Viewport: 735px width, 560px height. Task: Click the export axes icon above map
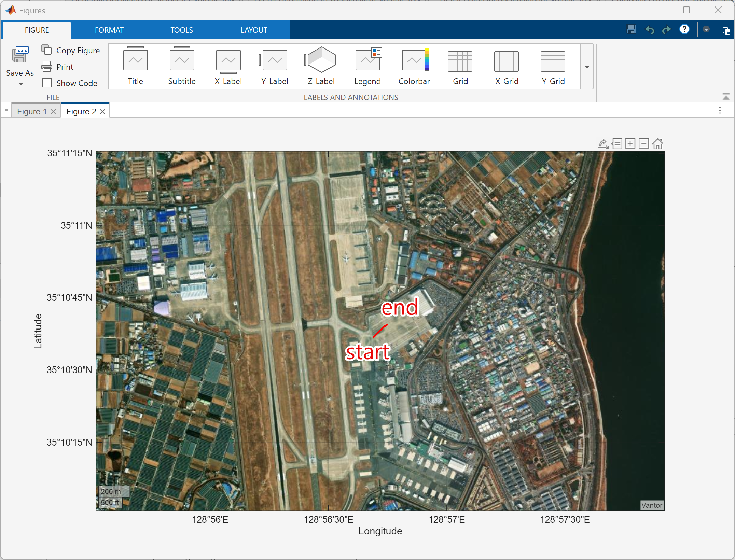(x=603, y=144)
